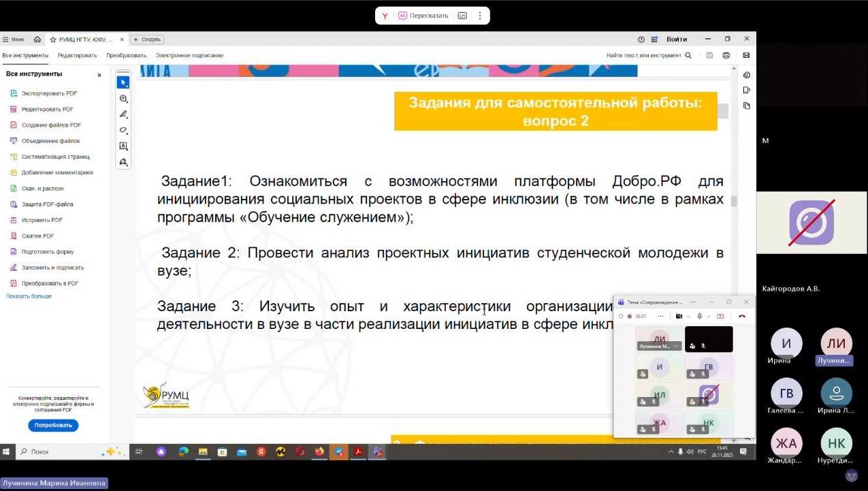This screenshot has width=868, height=491.
Task: Click 'Показать больше' to expand tools list
Action: tap(29, 296)
